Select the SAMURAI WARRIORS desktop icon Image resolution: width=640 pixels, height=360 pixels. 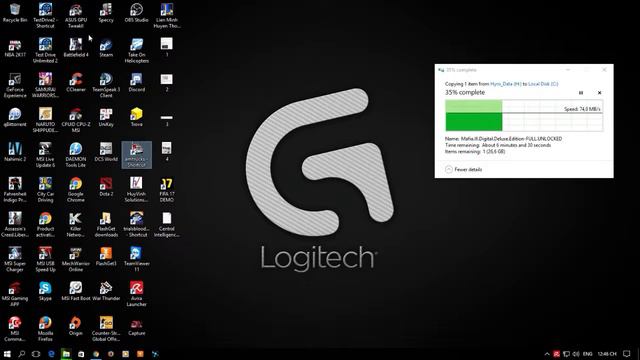[45, 85]
